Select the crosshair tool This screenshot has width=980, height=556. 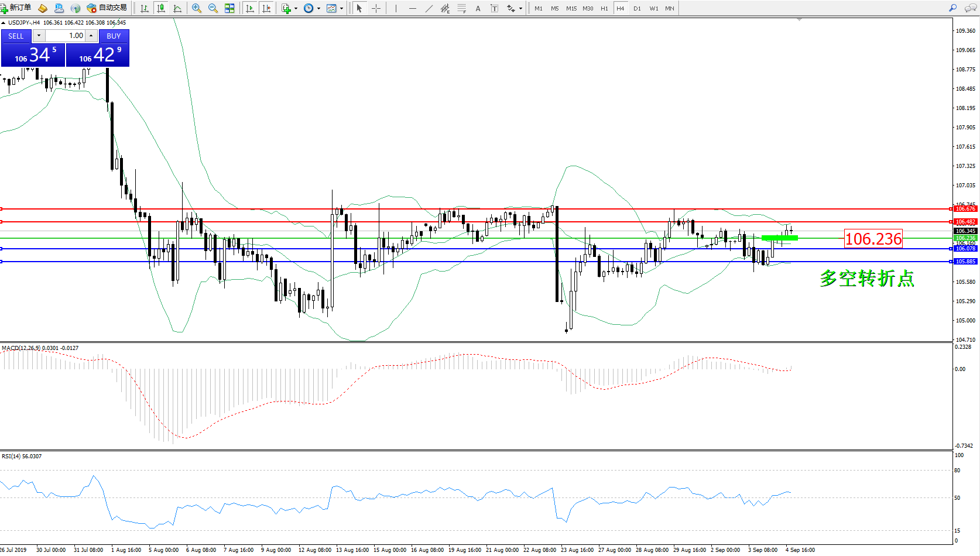pyautogui.click(x=376, y=8)
